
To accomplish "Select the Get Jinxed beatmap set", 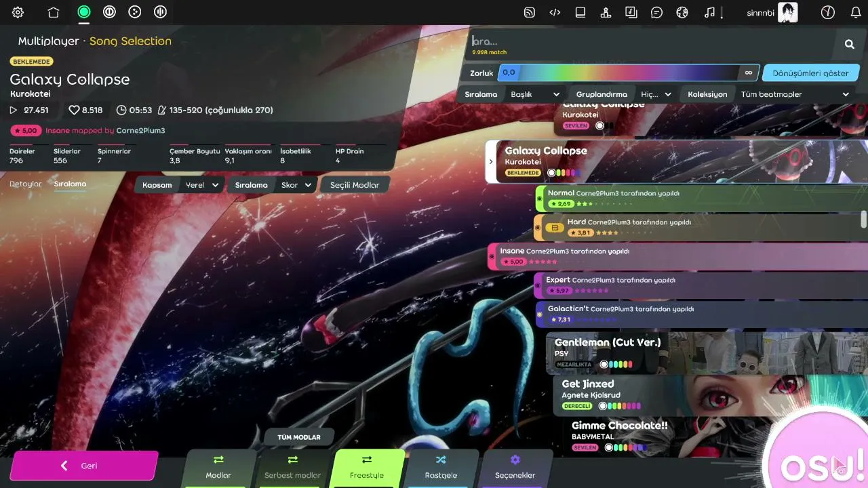I will (x=710, y=394).
